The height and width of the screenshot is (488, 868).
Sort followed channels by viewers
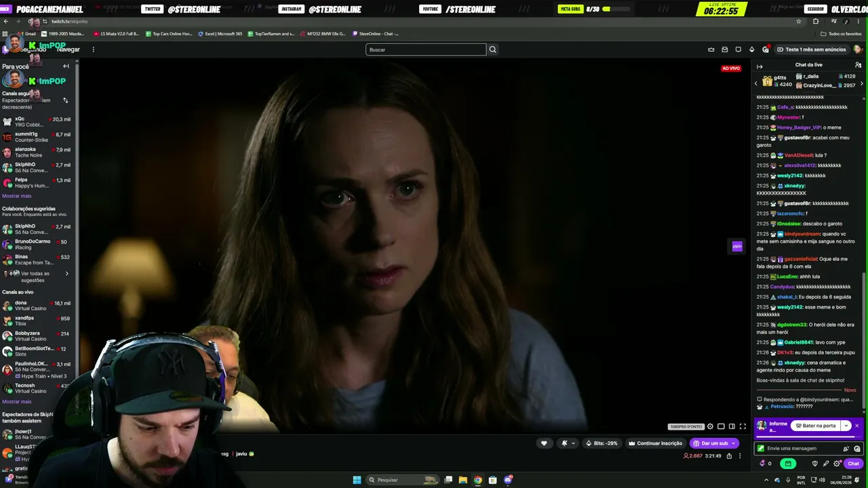click(x=65, y=100)
